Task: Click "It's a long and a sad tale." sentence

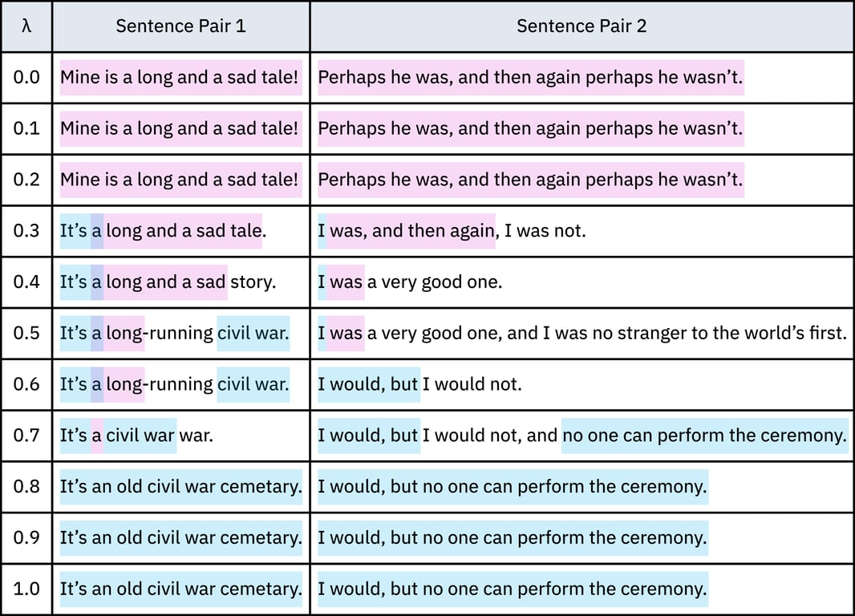Action: [163, 231]
